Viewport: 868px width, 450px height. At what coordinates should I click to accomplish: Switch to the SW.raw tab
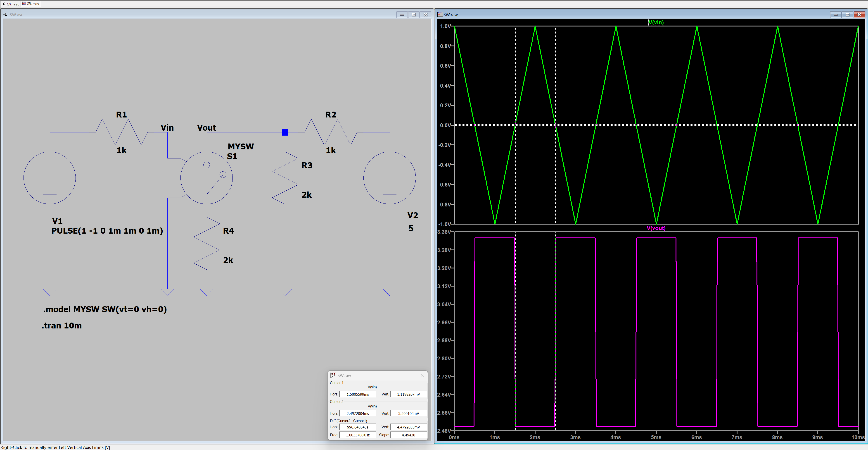31,4
